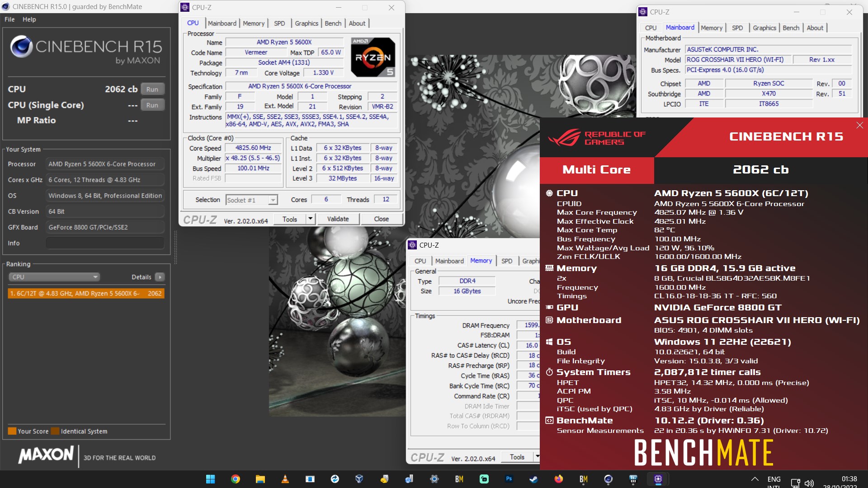Switch to the purple CPU-Z taskbar icon
The height and width of the screenshot is (488, 868).
point(658,479)
